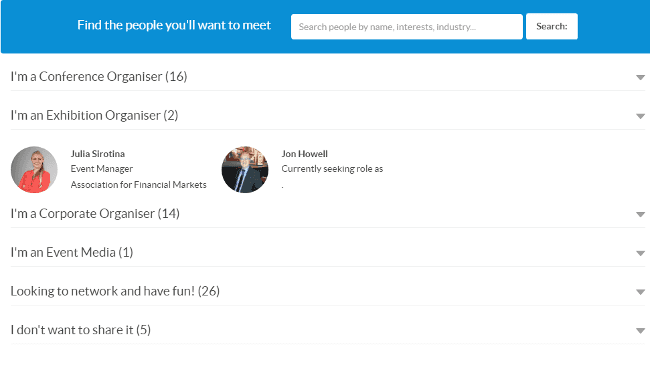
Task: Open Julia Sirotina's name link
Action: pyautogui.click(x=98, y=154)
